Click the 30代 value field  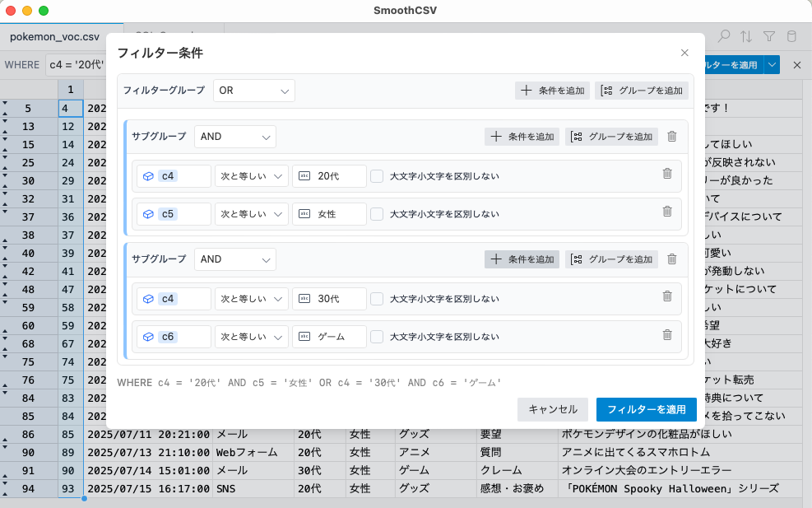329,299
